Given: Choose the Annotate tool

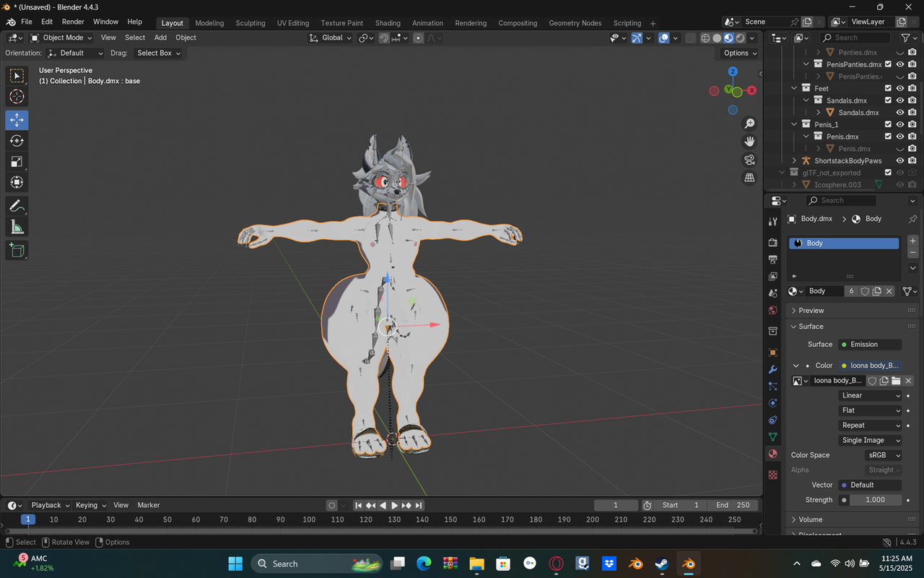Looking at the screenshot, I should [x=17, y=207].
